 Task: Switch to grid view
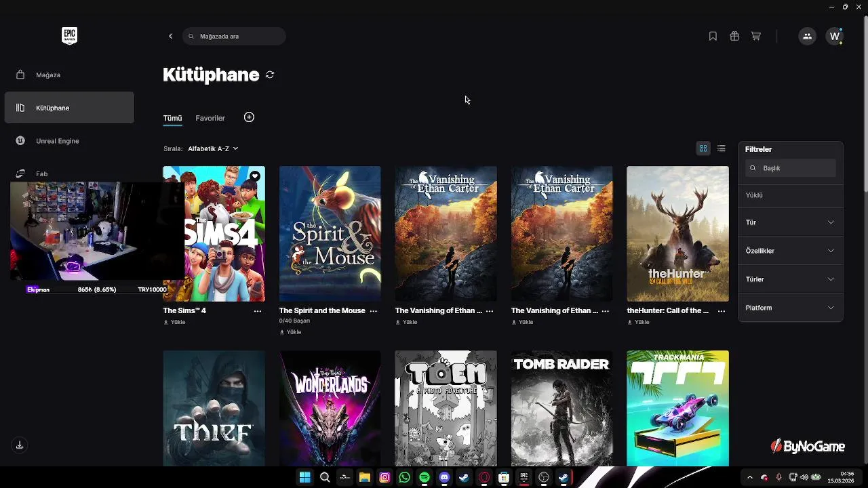(703, 148)
